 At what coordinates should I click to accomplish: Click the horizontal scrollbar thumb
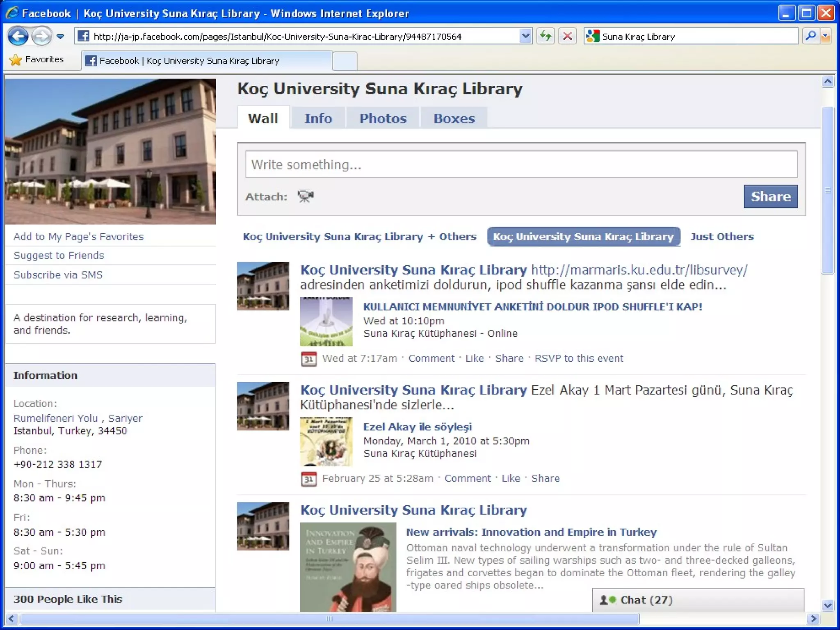(x=329, y=619)
